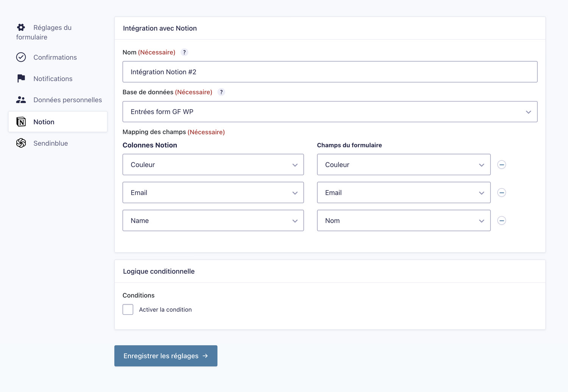Click the Notion logo icon
Screen dimensions: 568x392
[21, 122]
